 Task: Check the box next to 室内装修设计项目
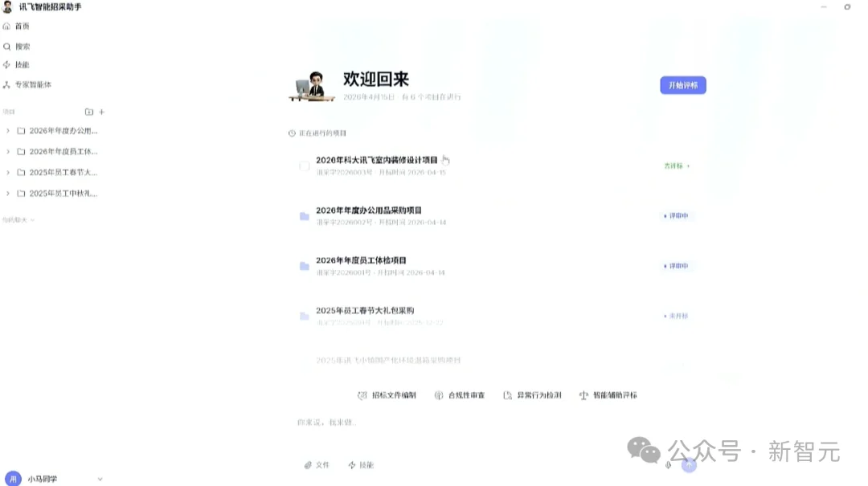305,165
